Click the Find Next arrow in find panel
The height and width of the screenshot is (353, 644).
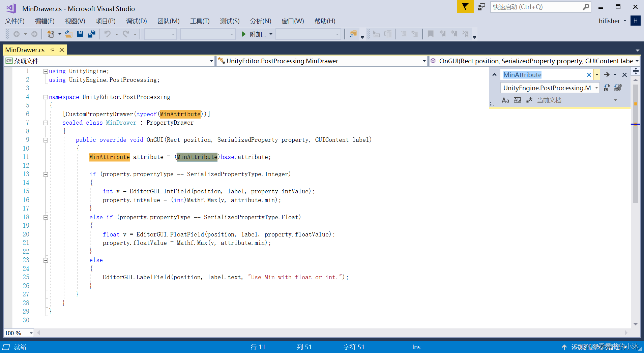click(607, 75)
